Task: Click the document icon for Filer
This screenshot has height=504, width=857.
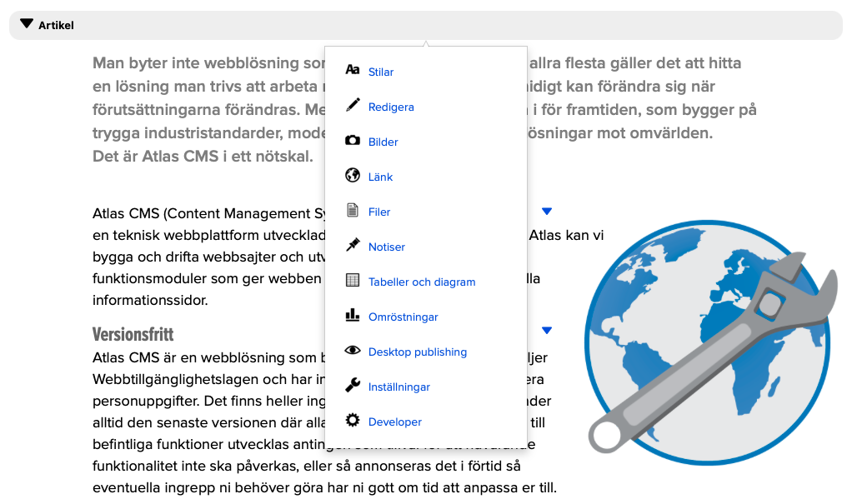Action: pyautogui.click(x=352, y=211)
